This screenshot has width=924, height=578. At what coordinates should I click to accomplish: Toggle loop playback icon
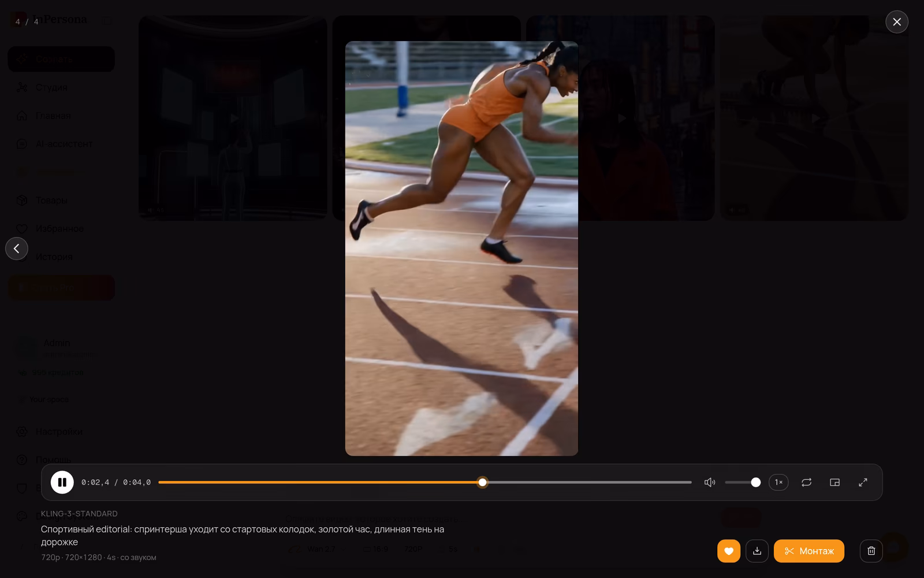(807, 482)
